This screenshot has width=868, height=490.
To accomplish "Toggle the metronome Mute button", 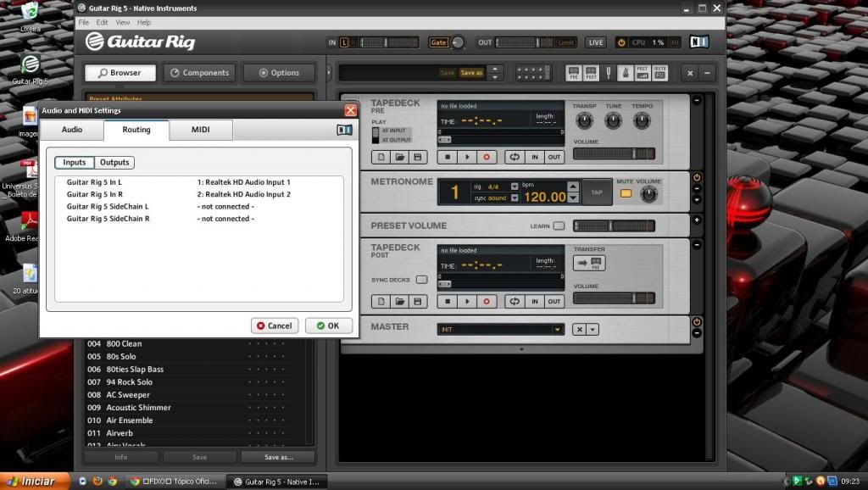I will coord(626,194).
